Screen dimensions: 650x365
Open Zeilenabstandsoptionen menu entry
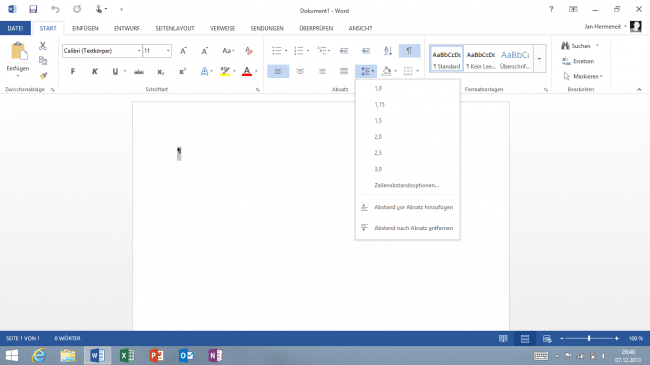407,185
